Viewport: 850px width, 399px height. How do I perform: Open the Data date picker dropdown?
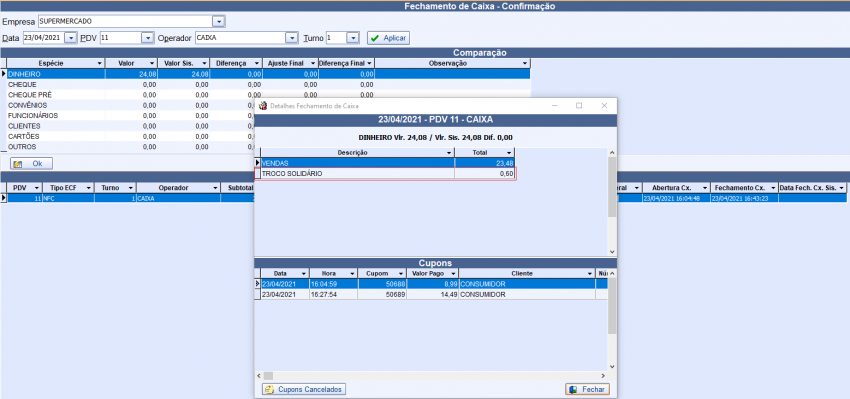[71, 38]
